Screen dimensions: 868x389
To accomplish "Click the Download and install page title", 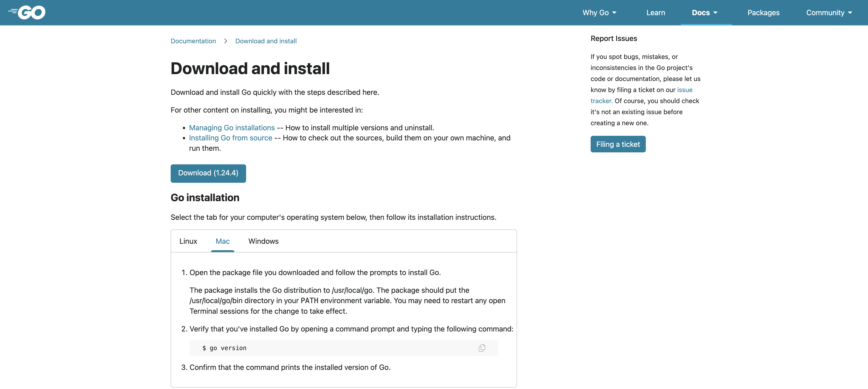I will [250, 68].
